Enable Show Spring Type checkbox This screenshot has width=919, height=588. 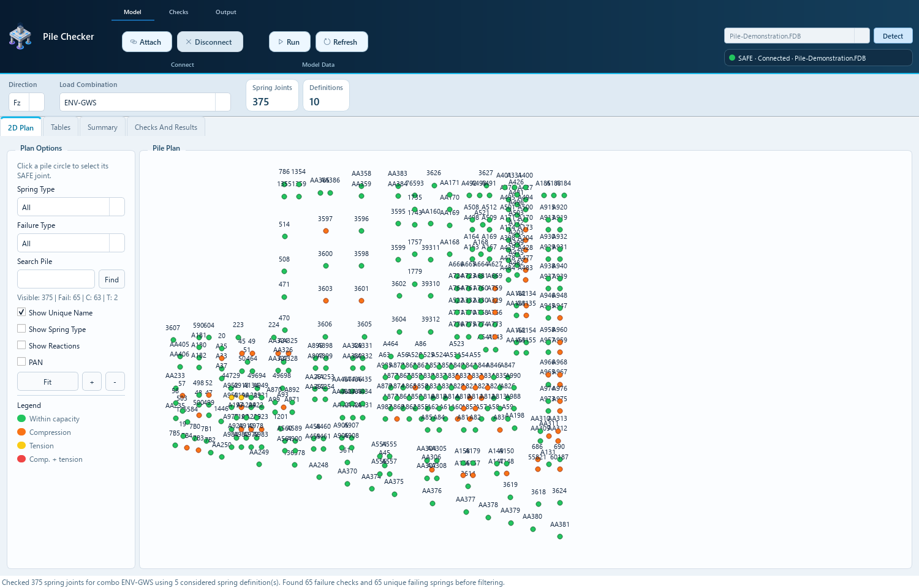point(21,329)
